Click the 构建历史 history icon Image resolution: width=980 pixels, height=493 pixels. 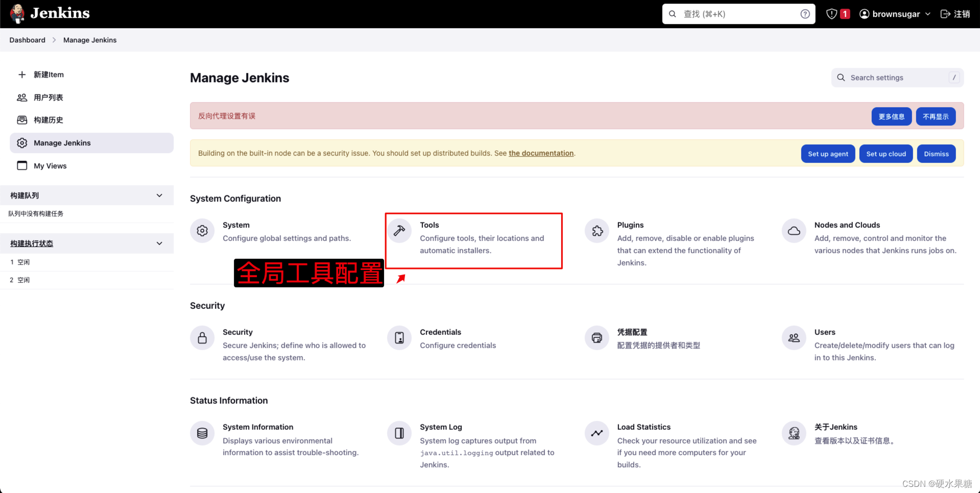pyautogui.click(x=22, y=120)
